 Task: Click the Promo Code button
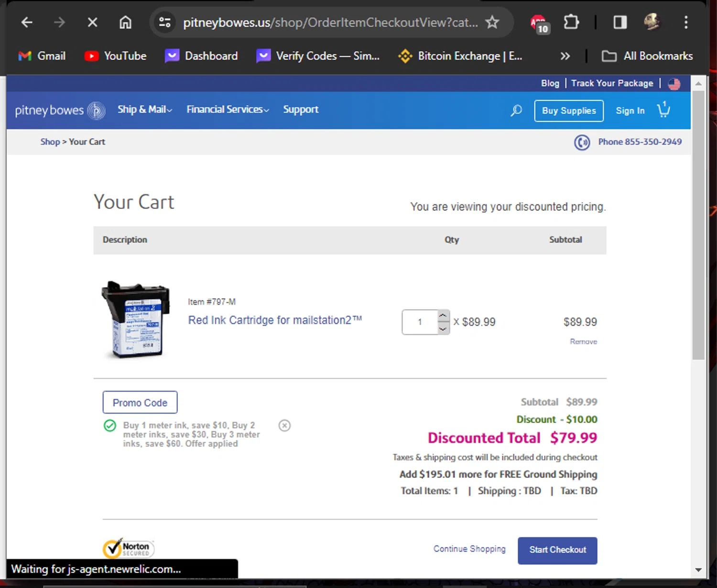(140, 403)
